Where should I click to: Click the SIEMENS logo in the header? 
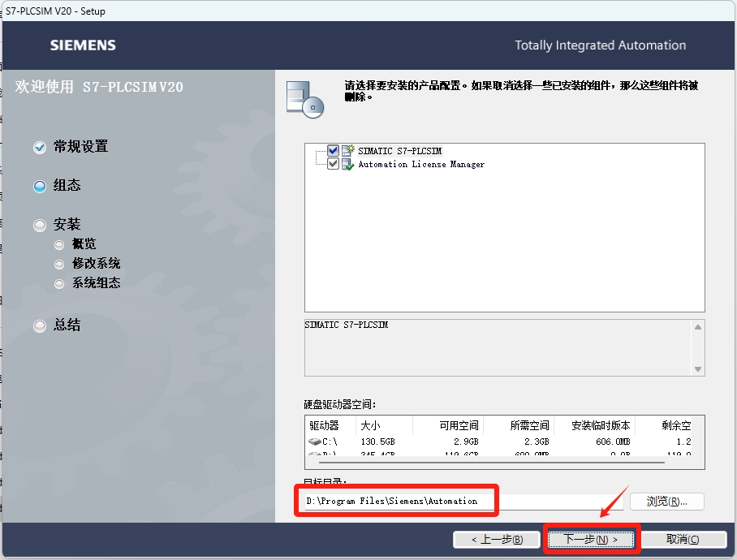82,45
